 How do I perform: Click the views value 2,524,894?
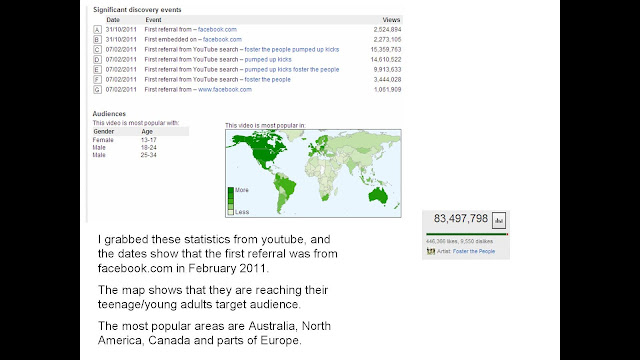coord(387,29)
